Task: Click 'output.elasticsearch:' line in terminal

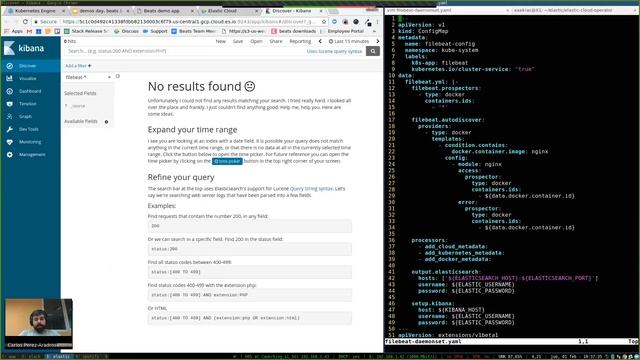Action: pyautogui.click(x=446, y=272)
